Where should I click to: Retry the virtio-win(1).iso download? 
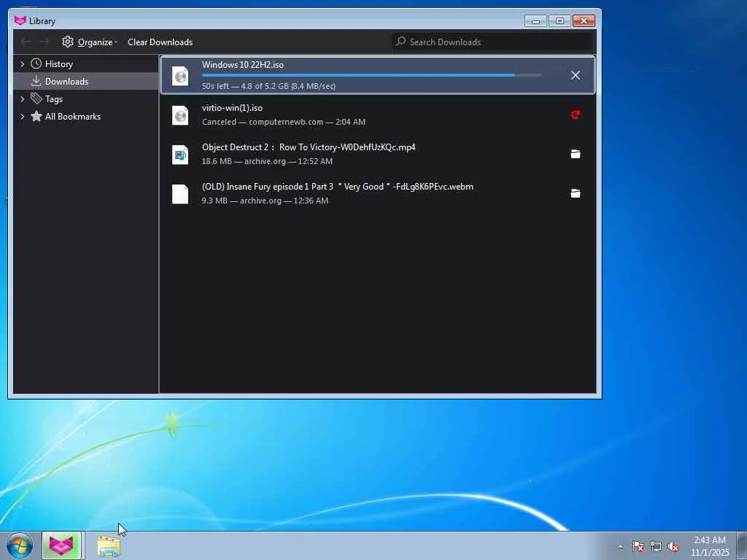pyautogui.click(x=575, y=114)
